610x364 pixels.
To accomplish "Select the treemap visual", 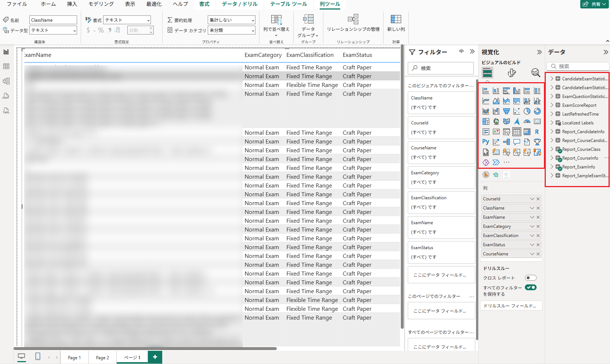I will click(x=486, y=121).
